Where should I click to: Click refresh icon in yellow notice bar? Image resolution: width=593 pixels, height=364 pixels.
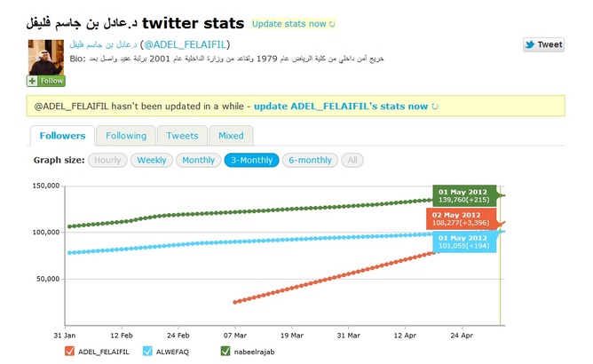(x=434, y=107)
